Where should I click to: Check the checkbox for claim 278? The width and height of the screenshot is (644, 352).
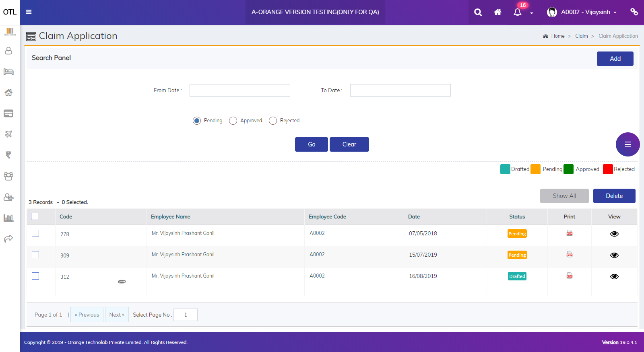point(35,233)
